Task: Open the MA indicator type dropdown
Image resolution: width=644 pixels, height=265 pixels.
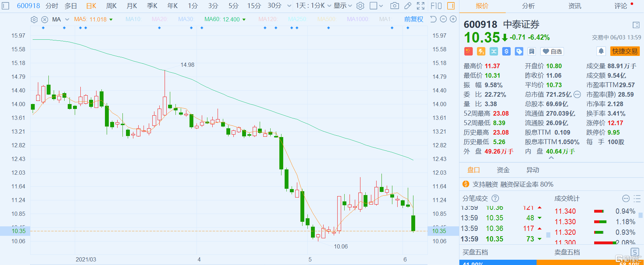Action: (x=60, y=19)
